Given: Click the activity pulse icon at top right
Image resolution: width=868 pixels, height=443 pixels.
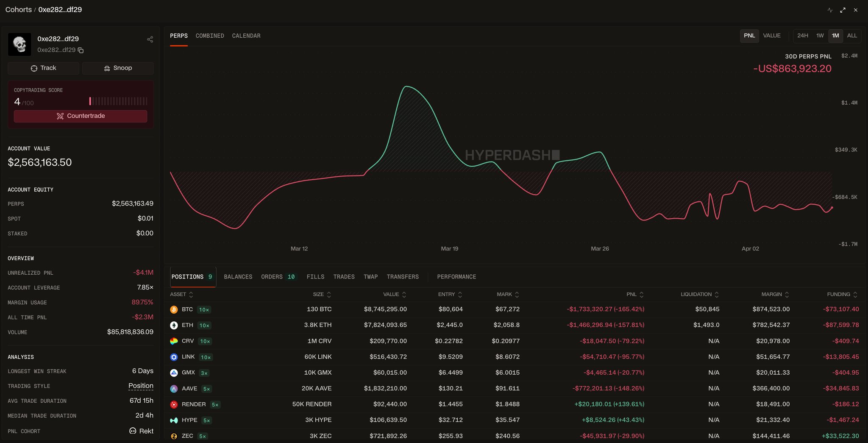Looking at the screenshot, I should (x=830, y=10).
